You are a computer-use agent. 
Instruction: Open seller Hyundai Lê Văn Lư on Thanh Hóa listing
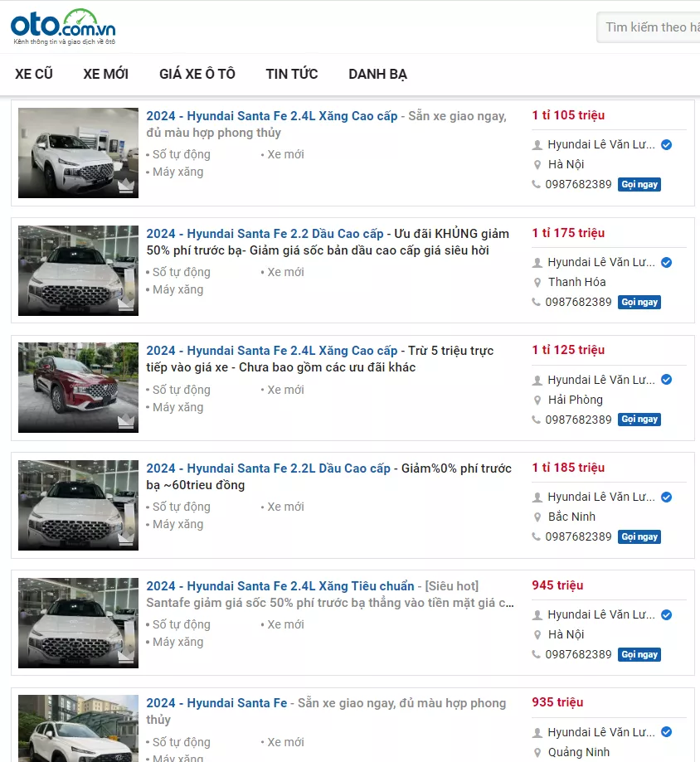(x=601, y=262)
